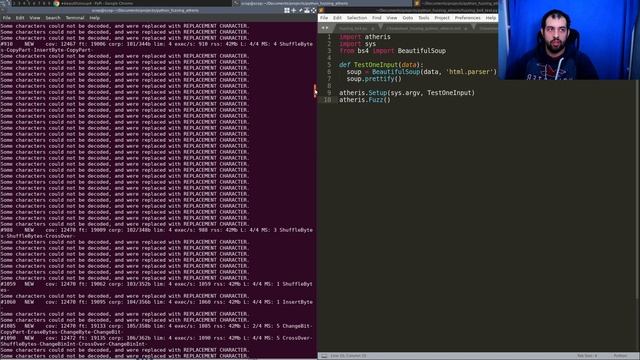This screenshot has height=360, width=640.
Task: Close the second Sublime Text file tab
Action: [x=466, y=29]
